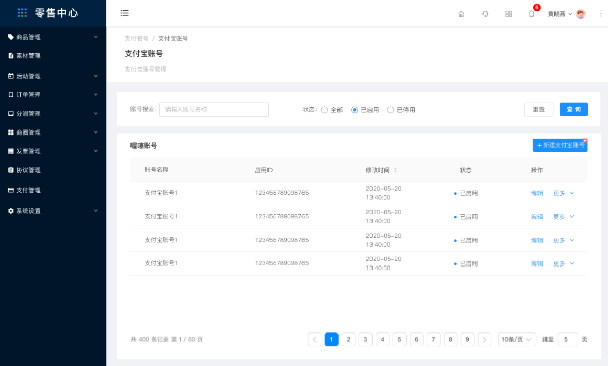Image resolution: width=608 pixels, height=366 pixels.
Task: Open 更多 dropdown in second table row
Action: (x=563, y=217)
